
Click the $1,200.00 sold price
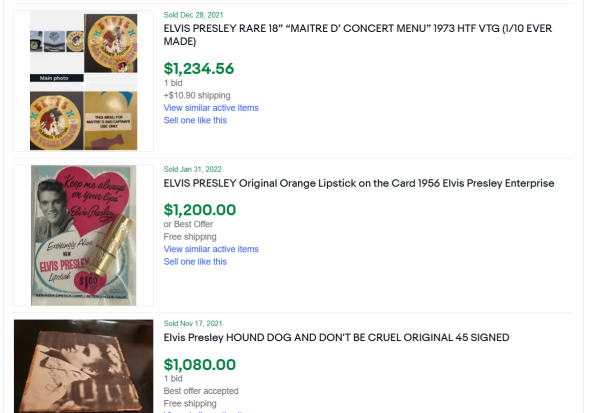(200, 210)
